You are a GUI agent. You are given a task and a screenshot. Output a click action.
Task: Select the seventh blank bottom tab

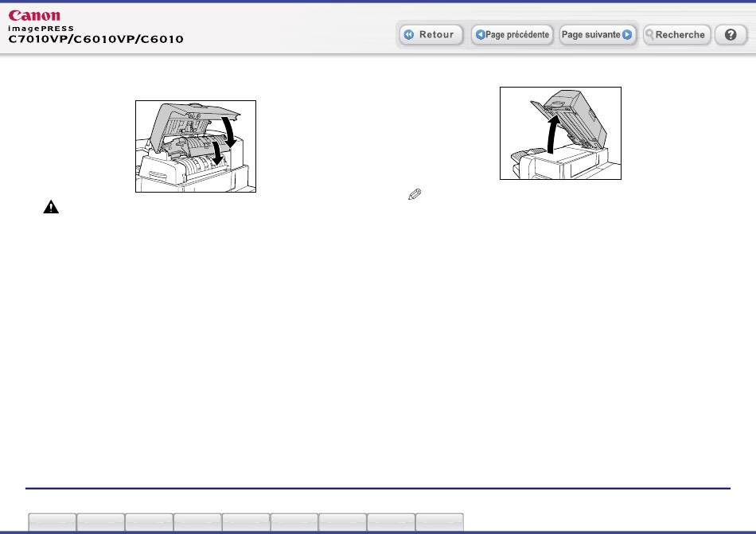click(x=343, y=522)
